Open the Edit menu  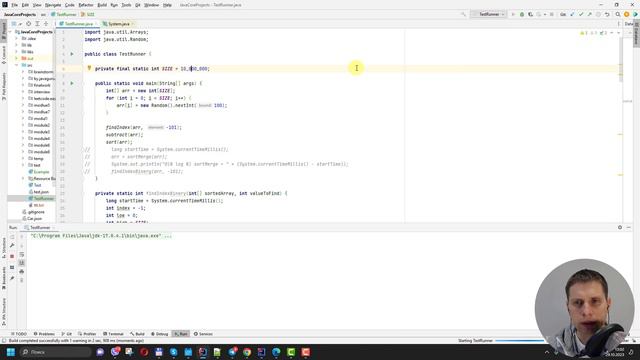pyautogui.click(x=25, y=5)
